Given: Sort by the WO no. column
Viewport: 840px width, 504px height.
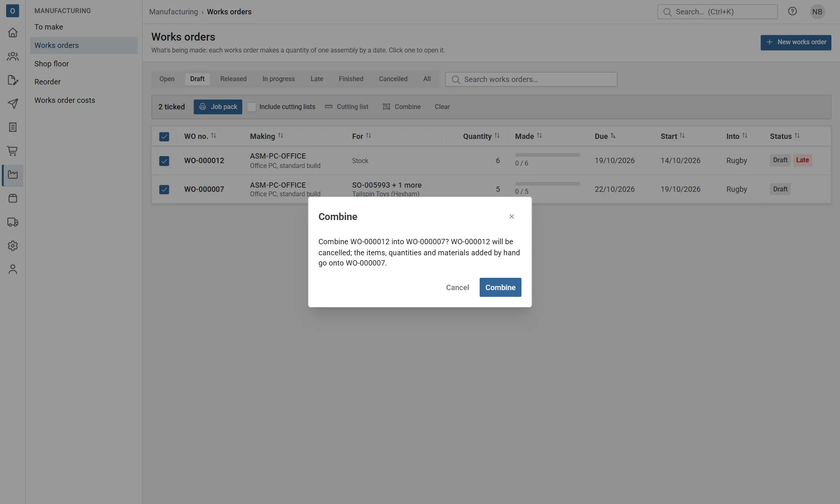Looking at the screenshot, I should pyautogui.click(x=200, y=136).
